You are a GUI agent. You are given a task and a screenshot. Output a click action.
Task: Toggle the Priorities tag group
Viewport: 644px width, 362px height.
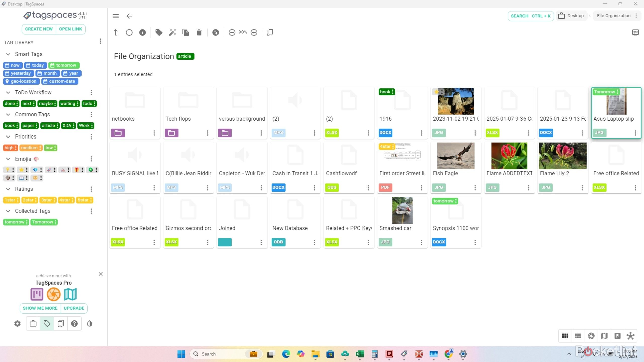click(8, 137)
